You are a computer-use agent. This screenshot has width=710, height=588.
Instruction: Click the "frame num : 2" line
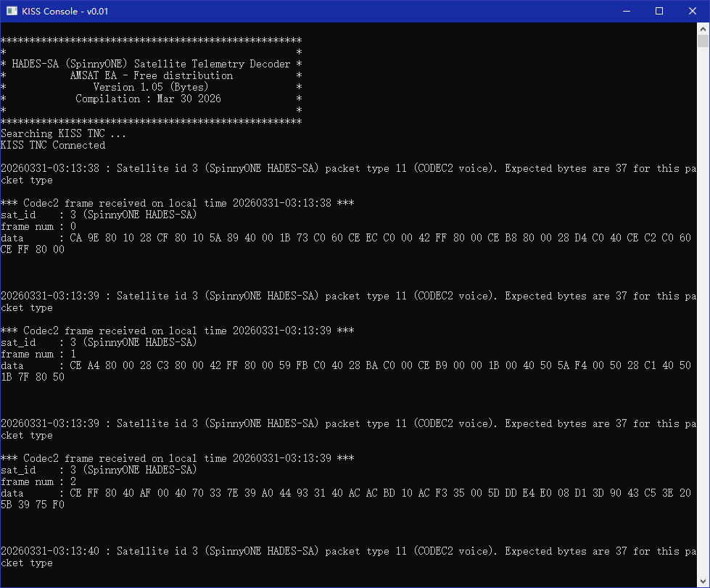pos(38,481)
